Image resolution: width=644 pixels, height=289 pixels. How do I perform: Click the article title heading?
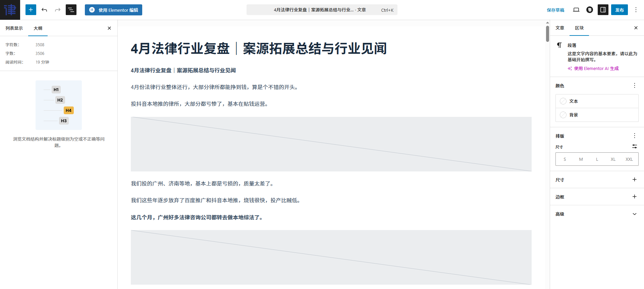pyautogui.click(x=259, y=49)
